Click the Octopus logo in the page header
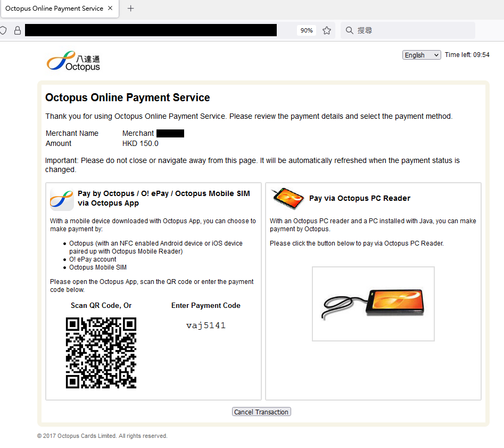Image resolution: width=504 pixels, height=448 pixels. tap(73, 61)
